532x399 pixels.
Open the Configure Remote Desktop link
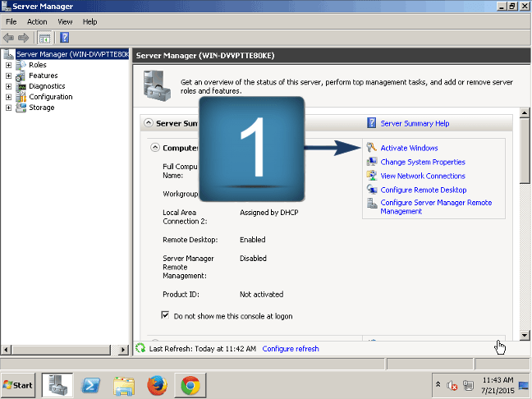[424, 190]
